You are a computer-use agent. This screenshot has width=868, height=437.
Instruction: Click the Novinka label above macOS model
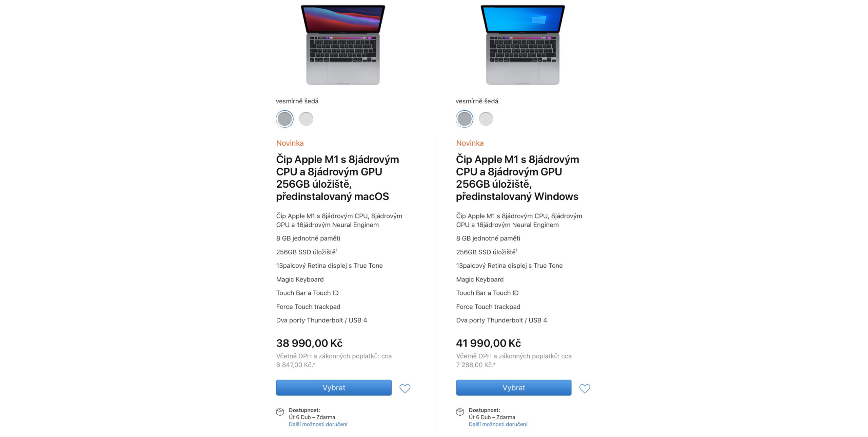290,143
